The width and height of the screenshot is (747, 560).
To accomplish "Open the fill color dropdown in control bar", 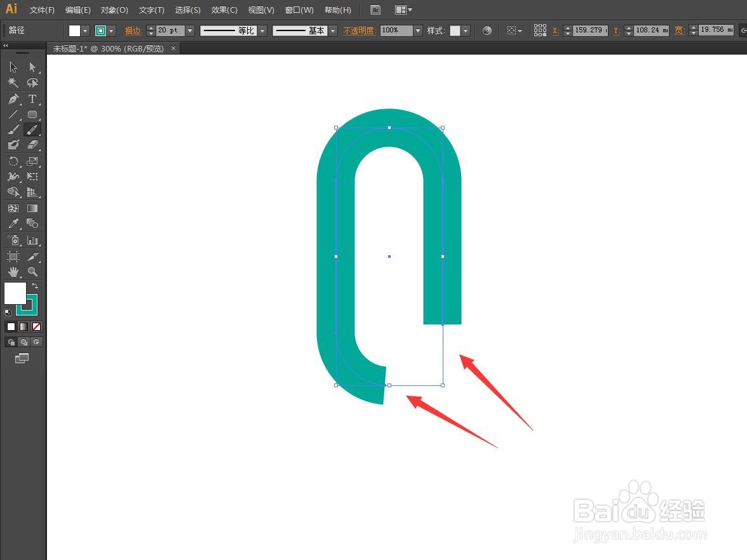I will [85, 31].
